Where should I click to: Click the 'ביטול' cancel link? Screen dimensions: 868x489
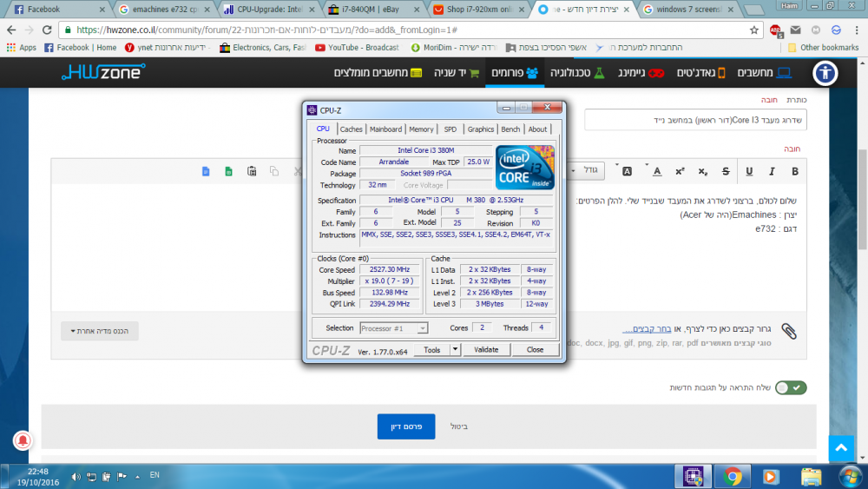[459, 426]
